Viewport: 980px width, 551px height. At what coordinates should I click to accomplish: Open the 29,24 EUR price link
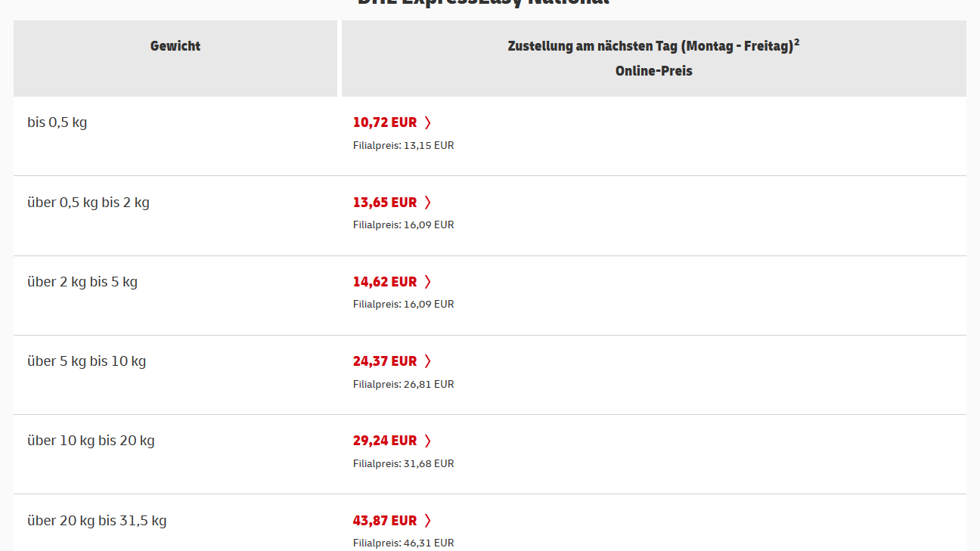tap(385, 441)
